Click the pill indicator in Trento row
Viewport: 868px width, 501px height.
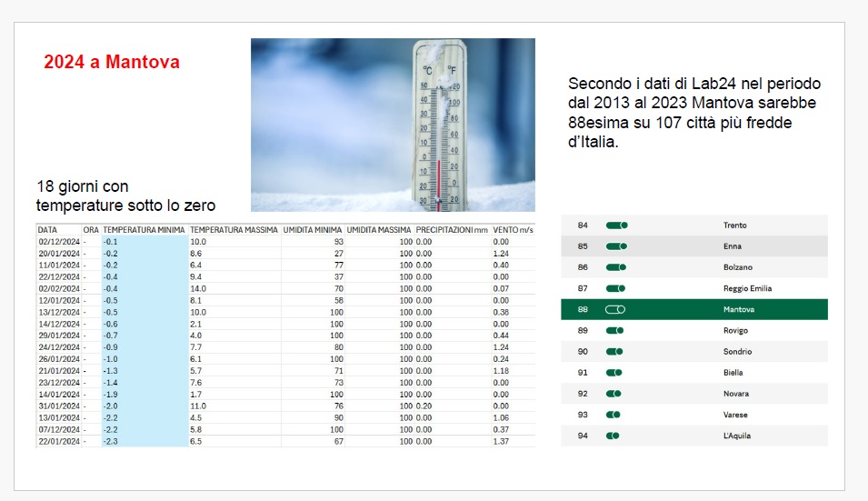616,225
